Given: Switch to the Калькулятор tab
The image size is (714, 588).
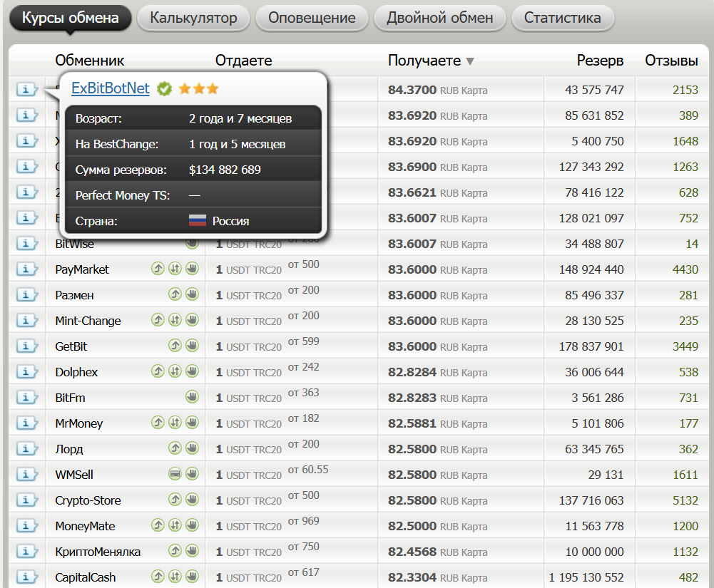Looking at the screenshot, I should (x=193, y=18).
